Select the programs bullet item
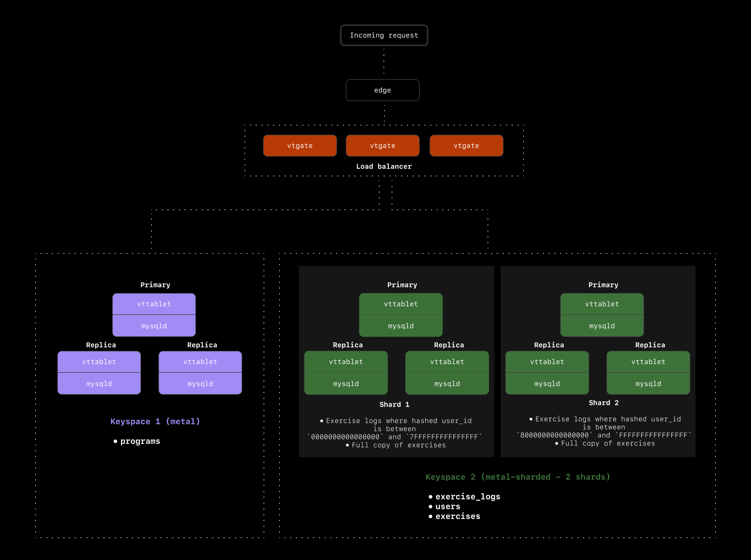 [x=140, y=441]
